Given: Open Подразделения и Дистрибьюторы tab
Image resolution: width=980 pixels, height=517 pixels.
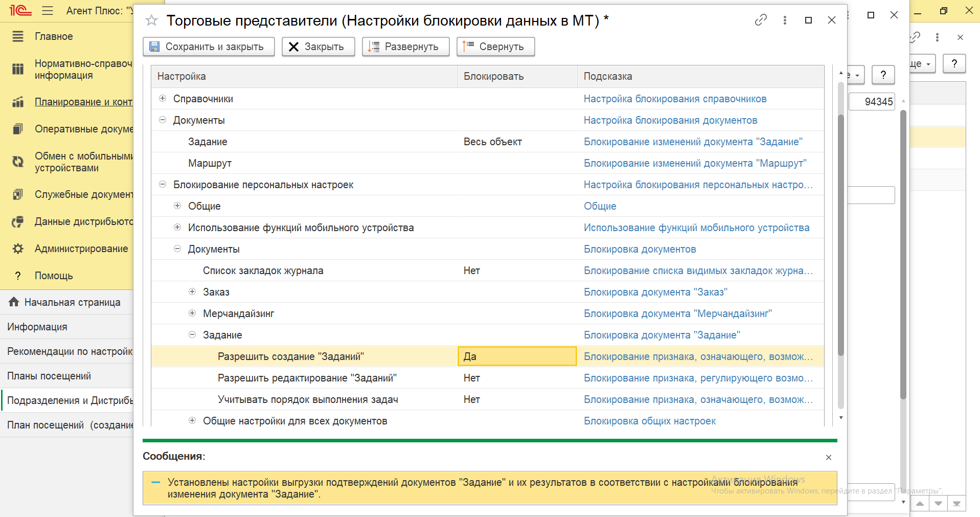Looking at the screenshot, I should [66, 400].
